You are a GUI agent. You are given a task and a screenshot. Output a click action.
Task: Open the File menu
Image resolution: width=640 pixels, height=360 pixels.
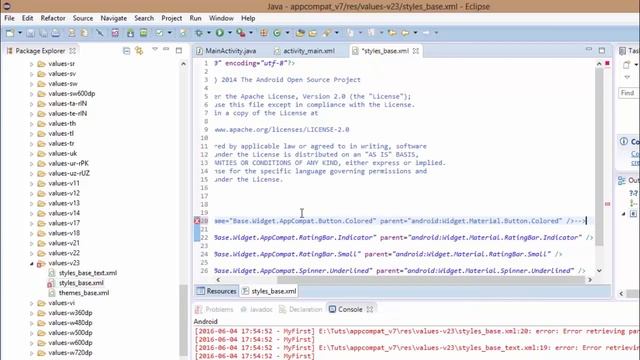click(9, 18)
